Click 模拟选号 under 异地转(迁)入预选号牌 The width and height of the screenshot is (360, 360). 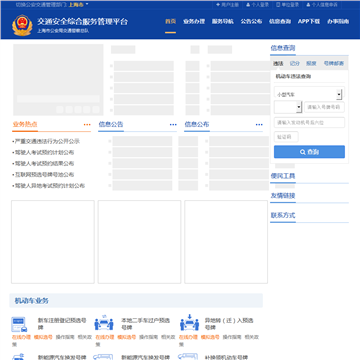pyautogui.click(x=210, y=337)
